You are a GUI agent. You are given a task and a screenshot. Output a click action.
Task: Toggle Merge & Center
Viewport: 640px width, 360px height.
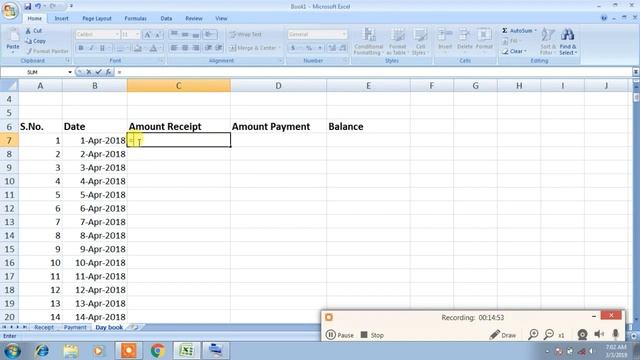pyautogui.click(x=253, y=48)
